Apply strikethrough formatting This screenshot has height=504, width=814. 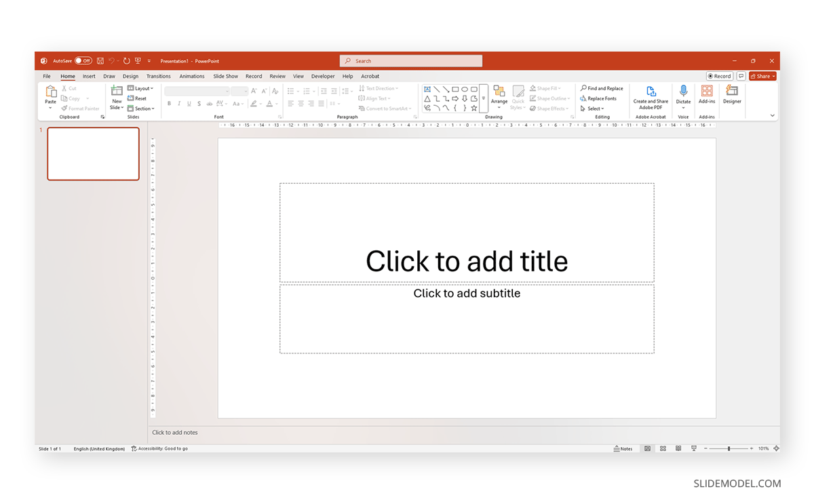click(199, 104)
